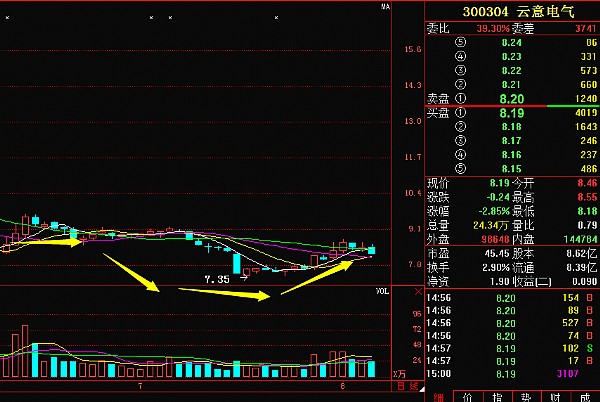Select the 财 finance tab
This screenshot has height=402, width=600.
(555, 397)
